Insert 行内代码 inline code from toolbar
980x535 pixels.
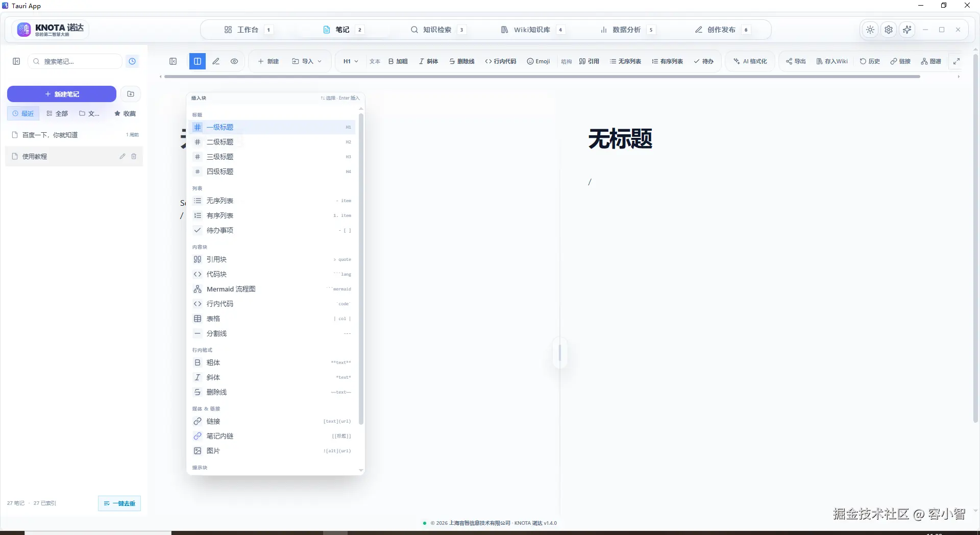point(501,61)
